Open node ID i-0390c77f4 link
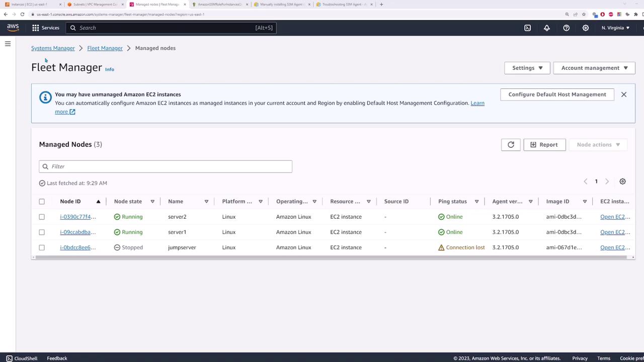This screenshot has width=644, height=362. click(x=78, y=217)
